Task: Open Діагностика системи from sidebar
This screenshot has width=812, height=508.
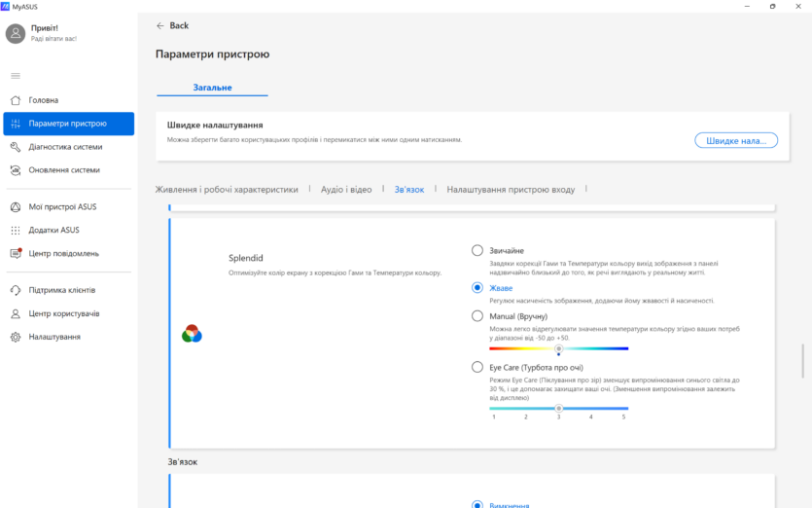Action: tap(68, 147)
